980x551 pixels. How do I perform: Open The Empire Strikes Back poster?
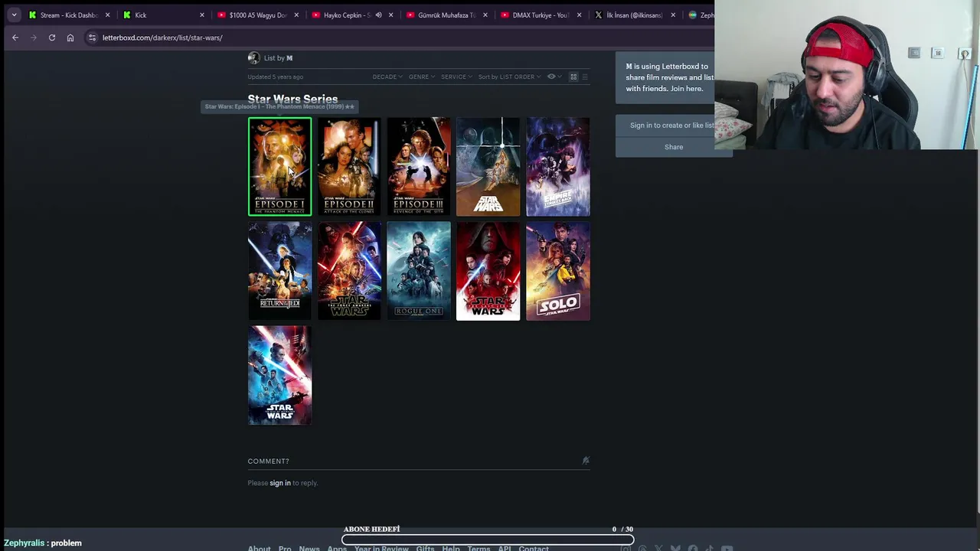tap(558, 166)
